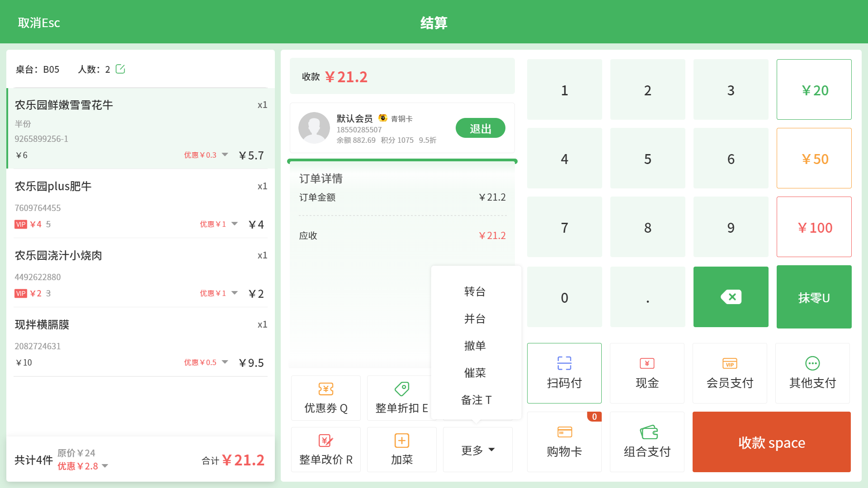This screenshot has height=488, width=868.
Task: Click the 收款 space button
Action: pos(771,442)
